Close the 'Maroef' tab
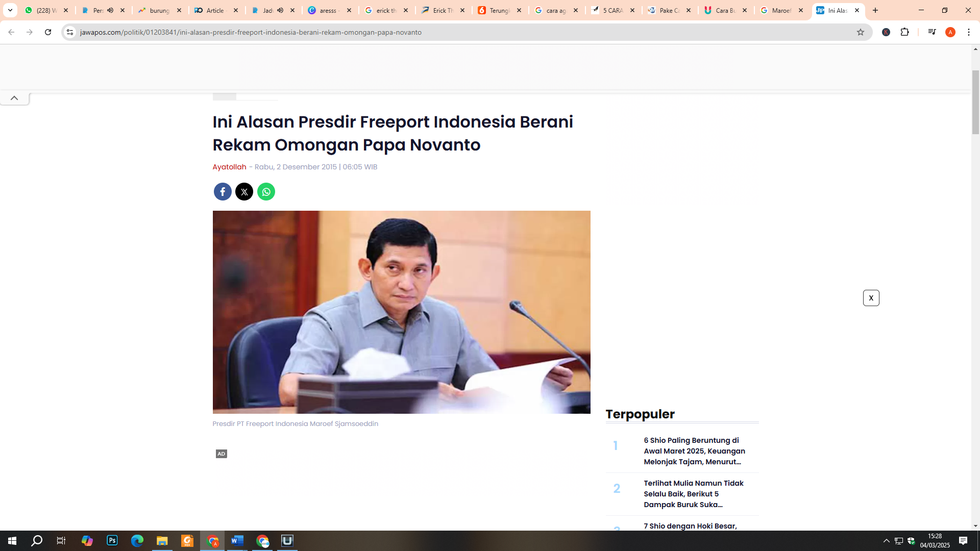Screen dimensions: 980x551 [801, 10]
